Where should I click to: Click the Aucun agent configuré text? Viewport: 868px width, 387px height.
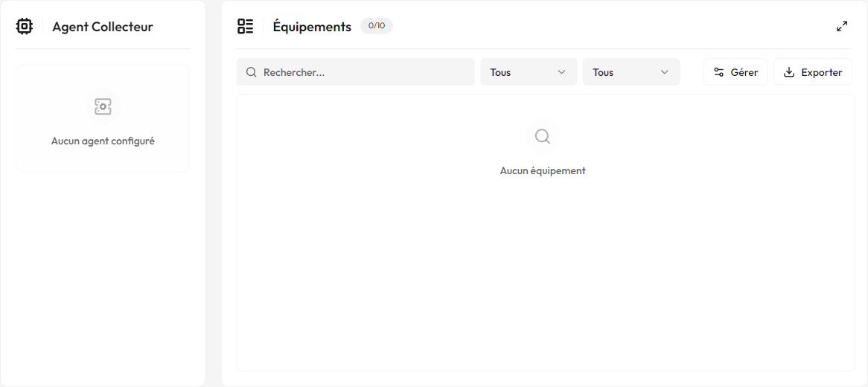103,141
